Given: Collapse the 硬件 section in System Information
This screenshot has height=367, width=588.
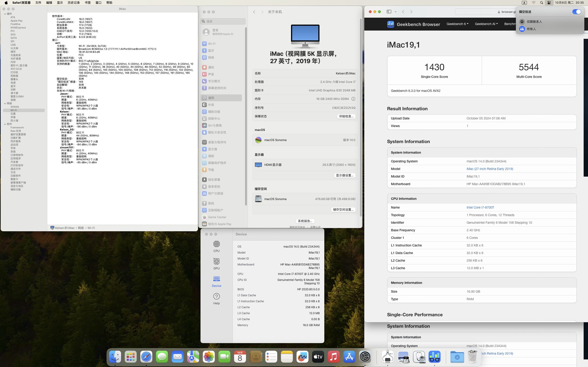Looking at the screenshot, I should [5, 14].
